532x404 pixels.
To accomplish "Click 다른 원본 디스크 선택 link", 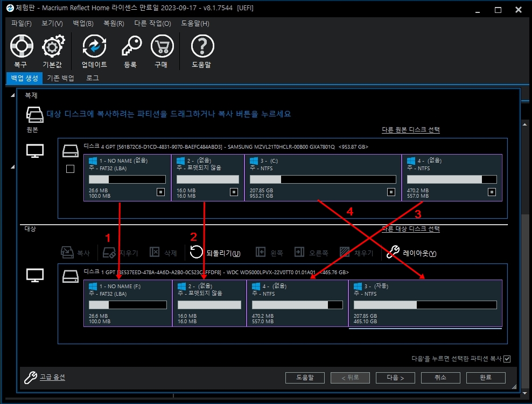I will click(411, 130).
